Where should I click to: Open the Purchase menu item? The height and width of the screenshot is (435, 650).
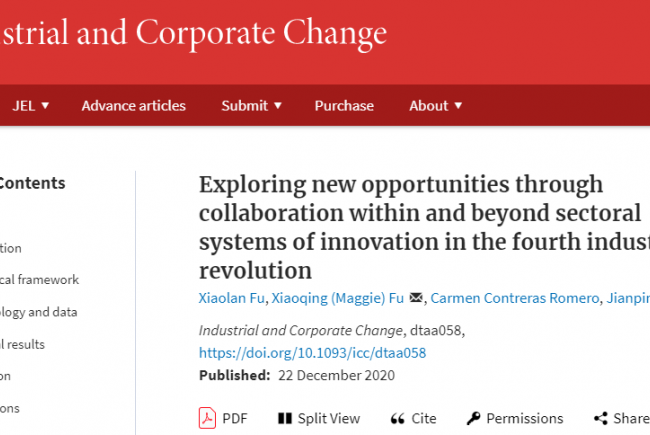tap(344, 106)
